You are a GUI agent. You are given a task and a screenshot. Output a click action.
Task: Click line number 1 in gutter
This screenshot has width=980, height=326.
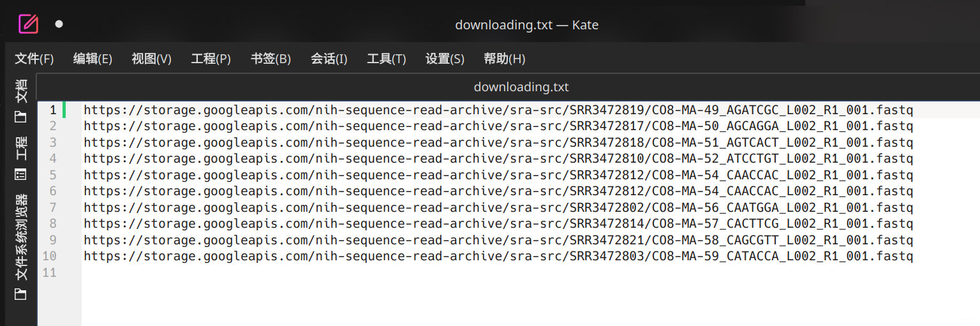pos(53,110)
